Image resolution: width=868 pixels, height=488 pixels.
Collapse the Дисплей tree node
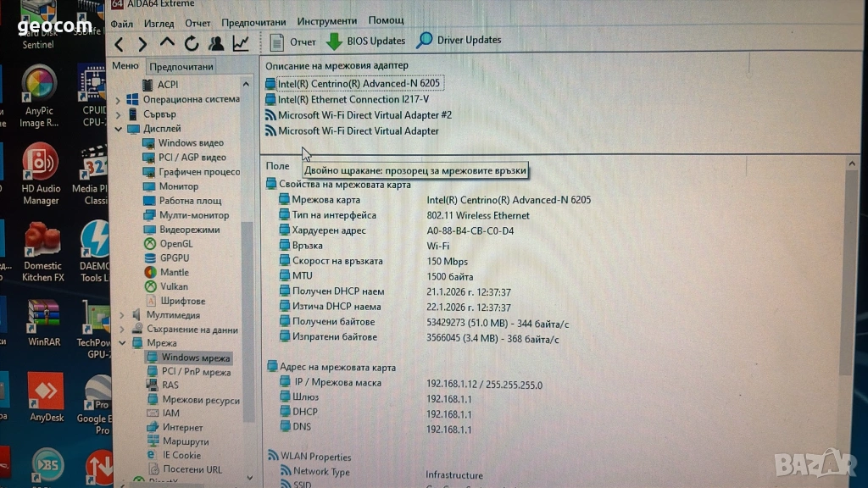(119, 129)
